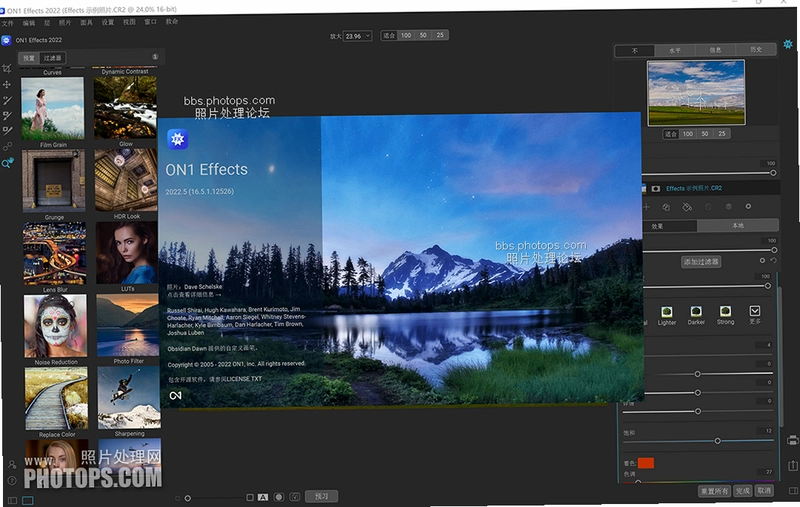The width and height of the screenshot is (800, 507).
Task: Select the 水平 tab in navigator panel
Action: 674,50
